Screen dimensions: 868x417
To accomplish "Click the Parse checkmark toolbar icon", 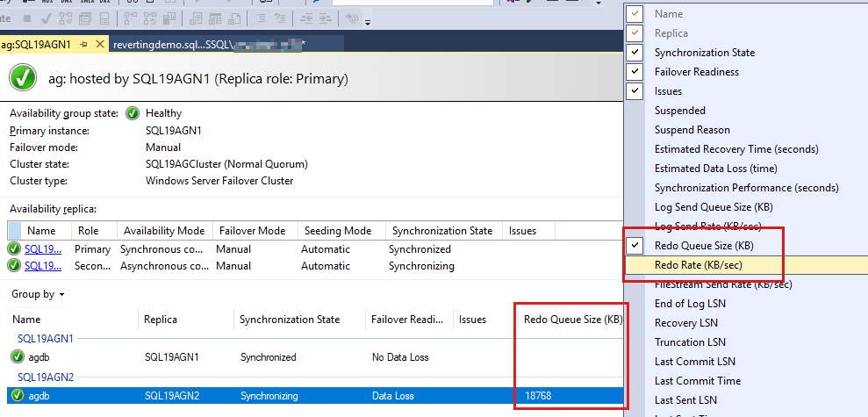I will click(46, 18).
